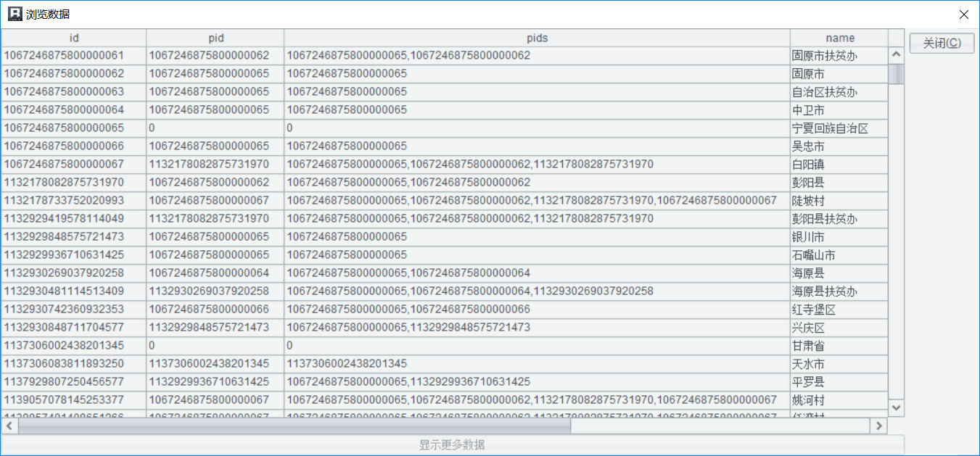The image size is (980, 456).
Task: Select name cell 平罗县
Action: [839, 382]
